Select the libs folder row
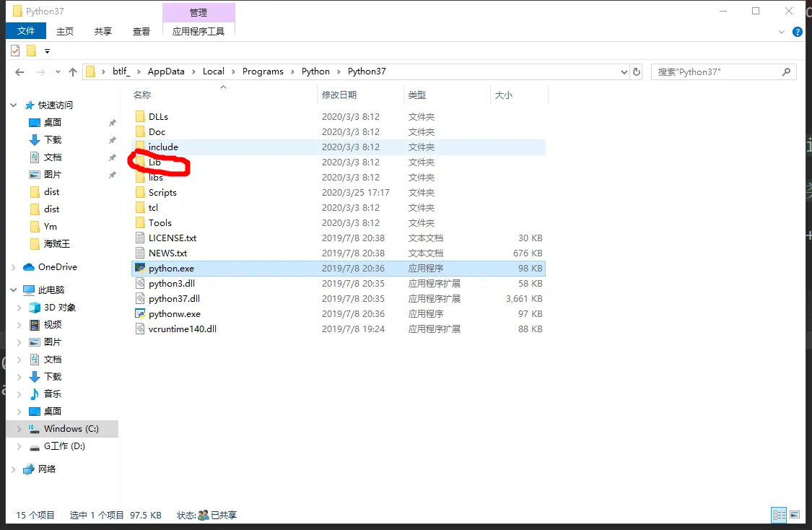Image resolution: width=812 pixels, height=530 pixels. pyautogui.click(x=339, y=178)
